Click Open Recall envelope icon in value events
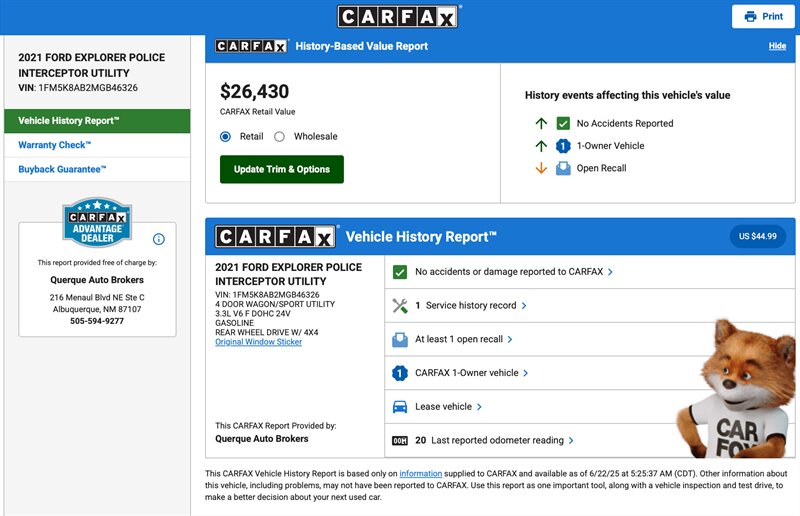800x516 pixels. [x=563, y=168]
